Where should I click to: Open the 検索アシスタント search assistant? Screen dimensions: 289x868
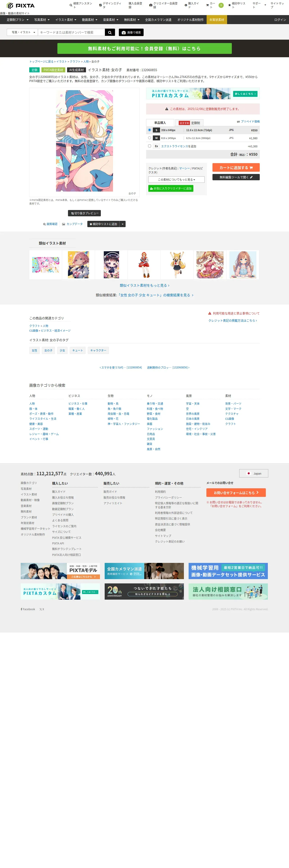(x=81, y=5)
